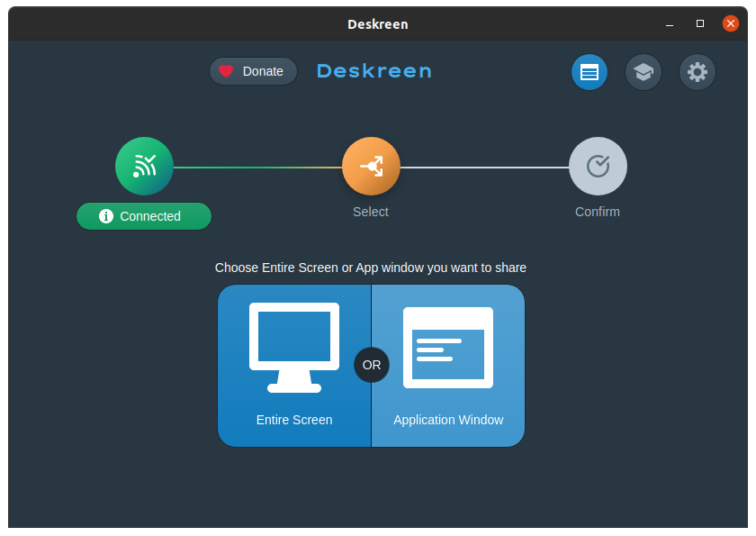Open the Deskreen settings gear
This screenshot has height=536, width=756.
pyautogui.click(x=697, y=71)
